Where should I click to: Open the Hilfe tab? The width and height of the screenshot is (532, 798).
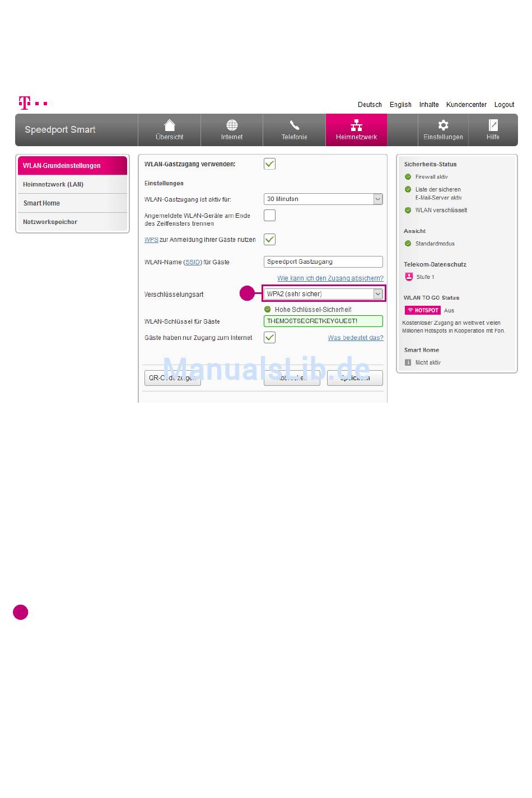click(x=493, y=130)
